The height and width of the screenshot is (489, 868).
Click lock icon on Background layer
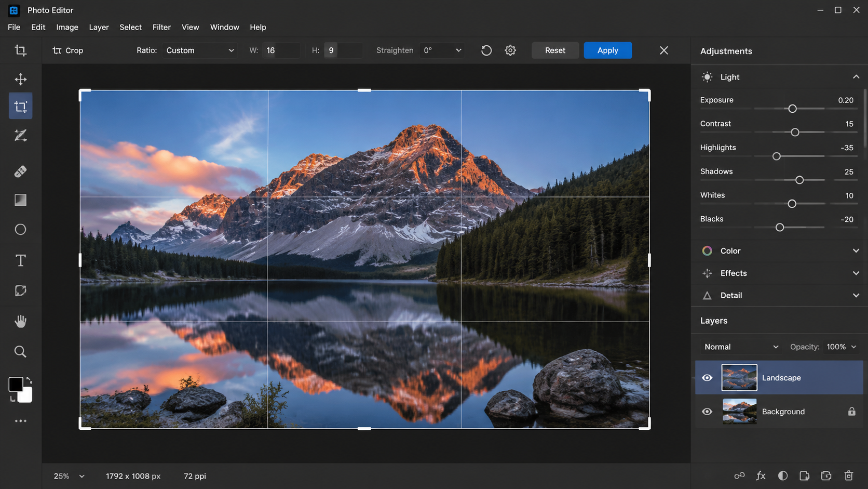(x=852, y=412)
